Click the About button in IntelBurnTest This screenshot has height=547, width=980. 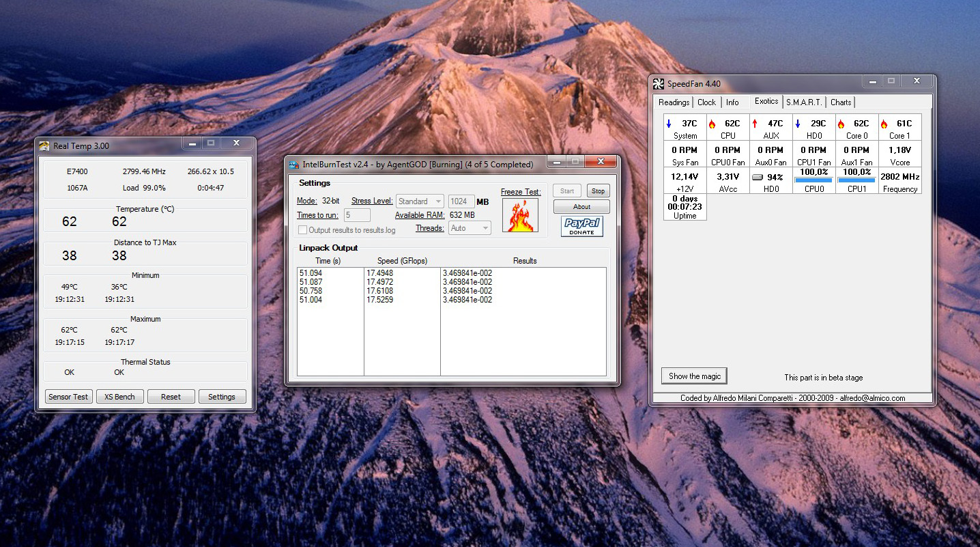(x=581, y=207)
